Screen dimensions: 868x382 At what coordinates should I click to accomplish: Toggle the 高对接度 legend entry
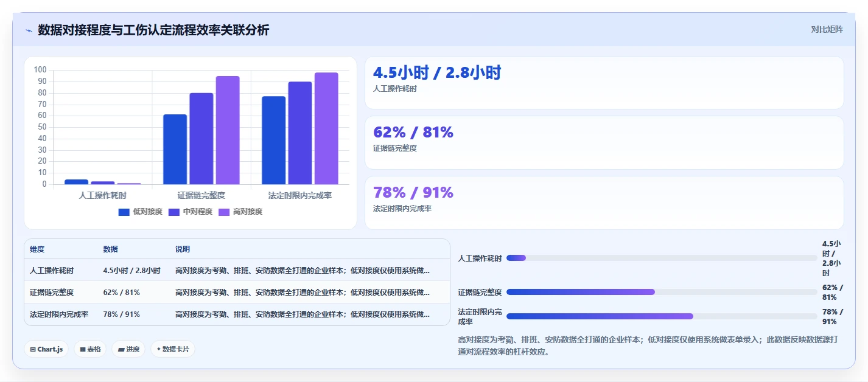[240, 212]
